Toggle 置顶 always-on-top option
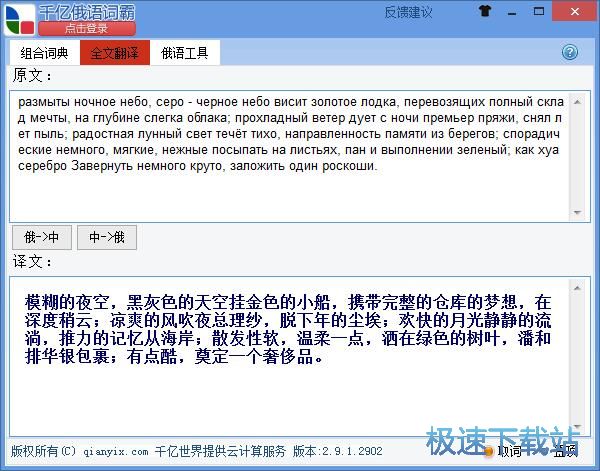This screenshot has width=600, height=471. pyautogui.click(x=566, y=451)
